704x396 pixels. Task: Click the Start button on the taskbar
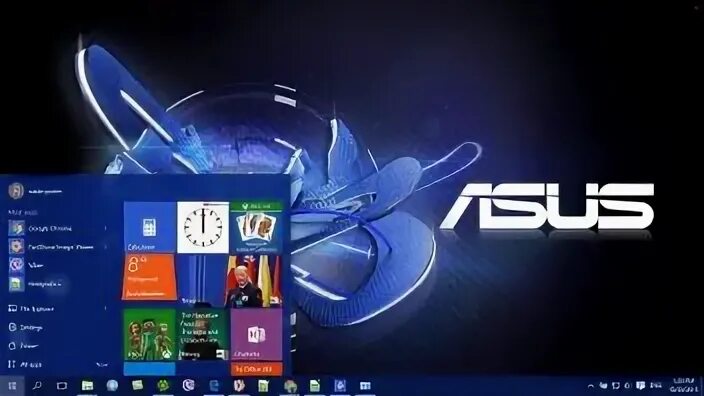pyautogui.click(x=12, y=386)
